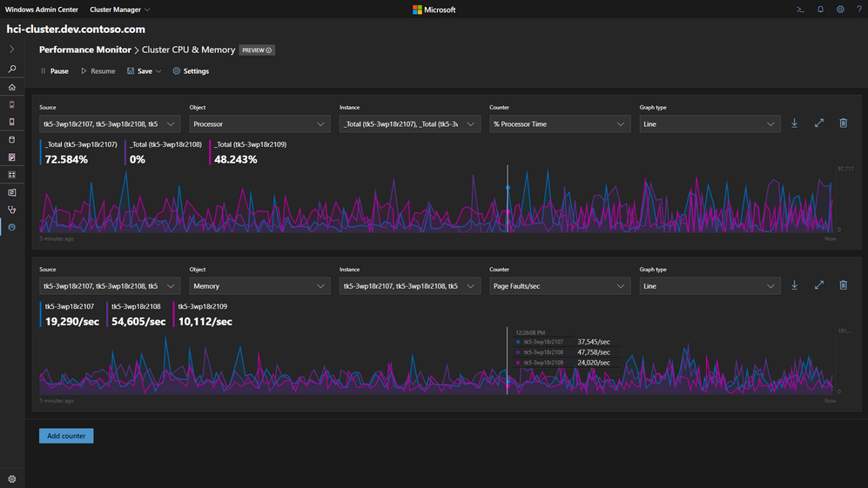Open the PowerShell console icon in the header
Image resolution: width=868 pixels, height=488 pixels.
click(x=800, y=10)
